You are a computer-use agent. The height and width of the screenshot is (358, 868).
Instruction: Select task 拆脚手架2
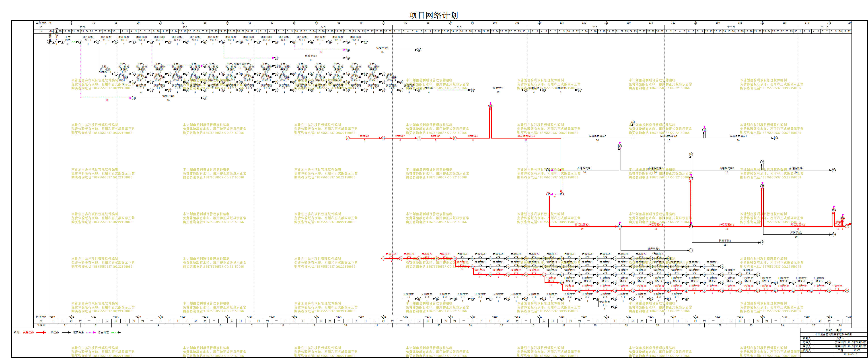796,233
